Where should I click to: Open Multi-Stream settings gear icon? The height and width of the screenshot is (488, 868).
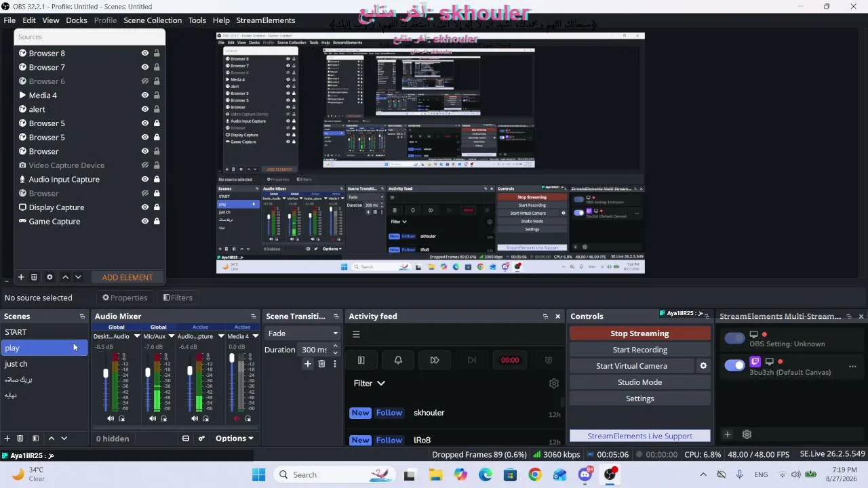tap(747, 434)
